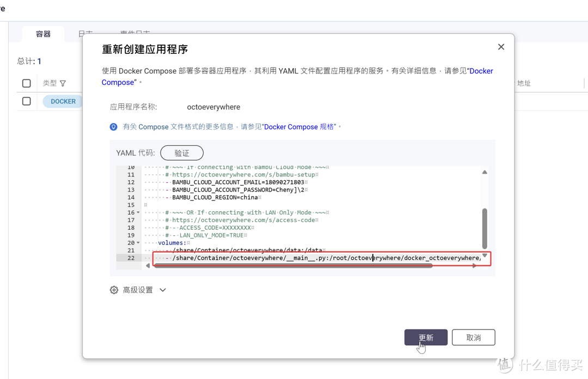Click the blue info icon above YAML code
588x379 pixels.
click(113, 127)
